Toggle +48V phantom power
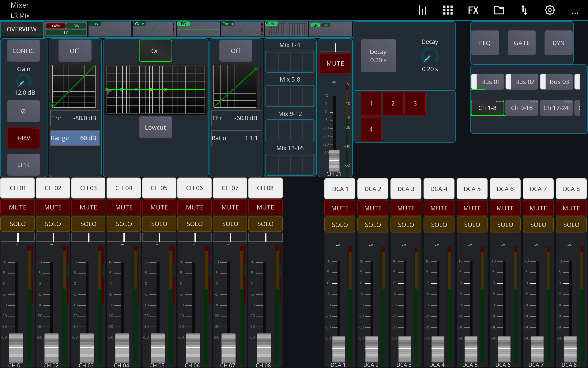Image resolution: width=588 pixels, height=368 pixels. click(23, 138)
